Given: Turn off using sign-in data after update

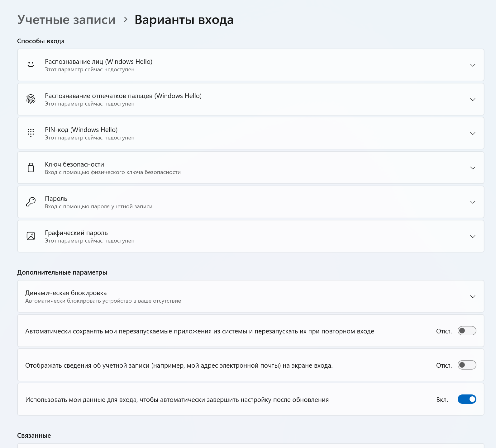Looking at the screenshot, I should coord(466,399).
